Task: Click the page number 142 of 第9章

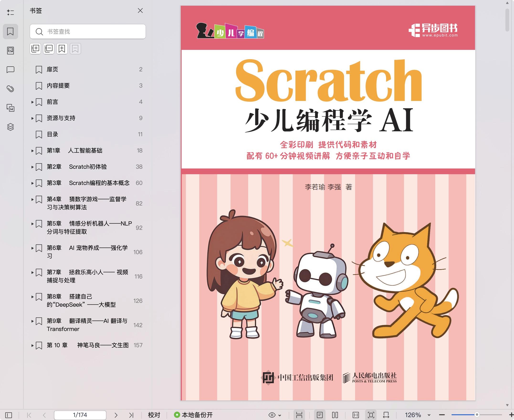Action: click(138, 325)
